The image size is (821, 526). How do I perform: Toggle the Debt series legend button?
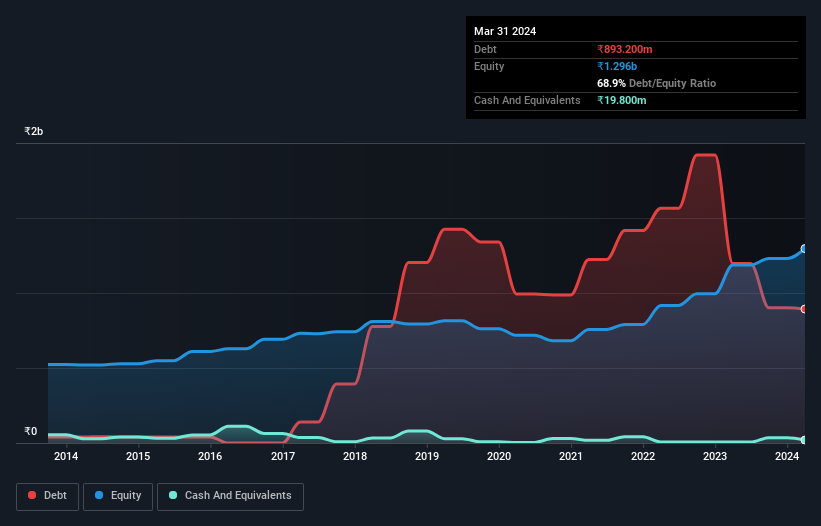click(x=47, y=496)
